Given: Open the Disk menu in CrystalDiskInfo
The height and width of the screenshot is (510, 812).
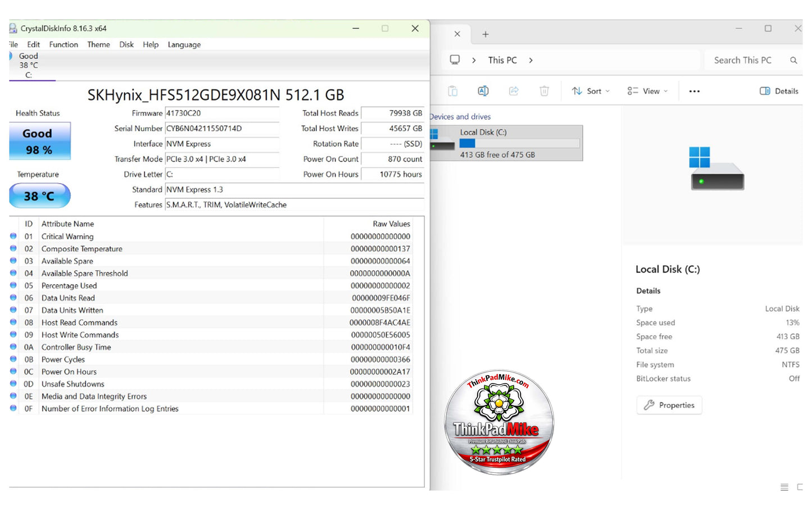Looking at the screenshot, I should pos(126,44).
